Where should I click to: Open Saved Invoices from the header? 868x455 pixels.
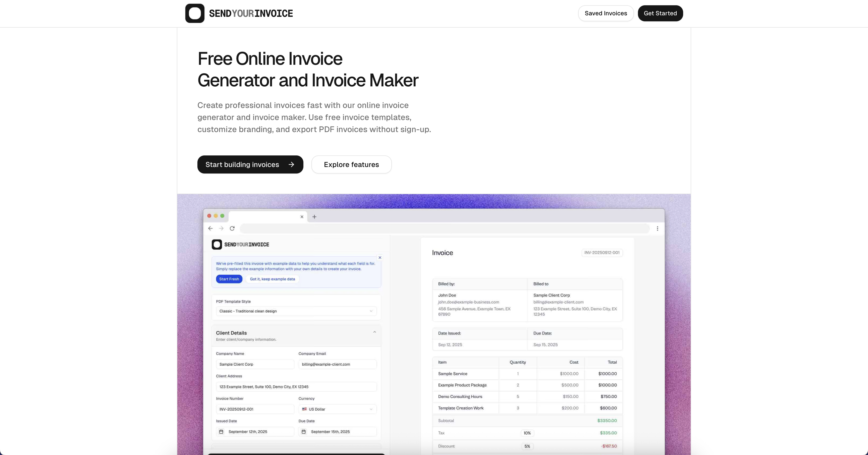pos(606,13)
